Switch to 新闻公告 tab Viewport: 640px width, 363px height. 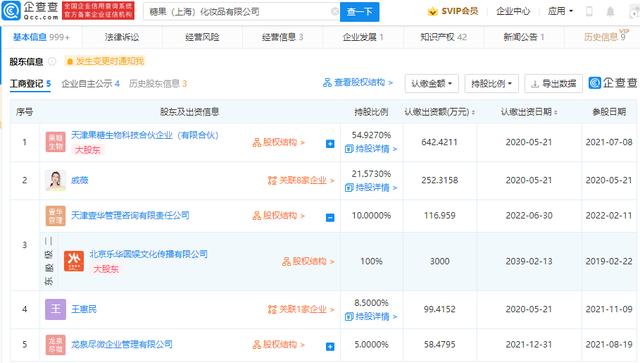524,37
